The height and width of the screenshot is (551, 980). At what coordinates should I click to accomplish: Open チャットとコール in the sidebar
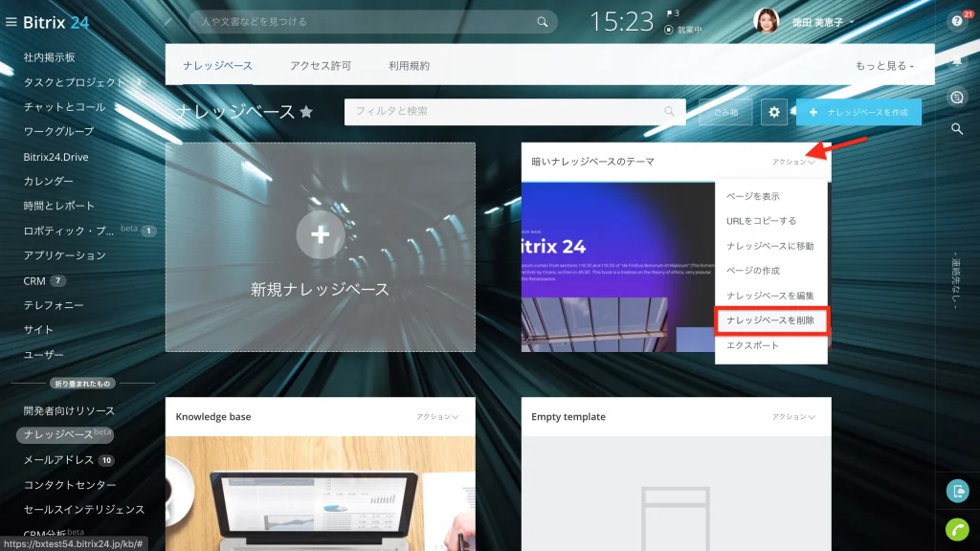(64, 107)
